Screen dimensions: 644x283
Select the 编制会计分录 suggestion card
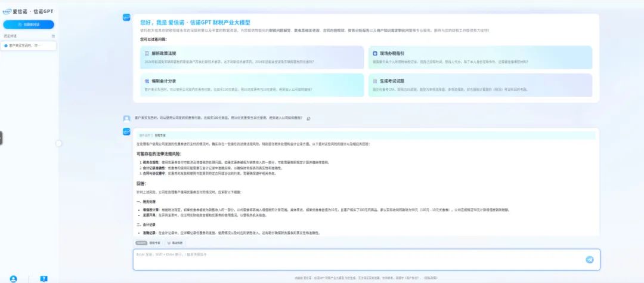click(x=252, y=85)
